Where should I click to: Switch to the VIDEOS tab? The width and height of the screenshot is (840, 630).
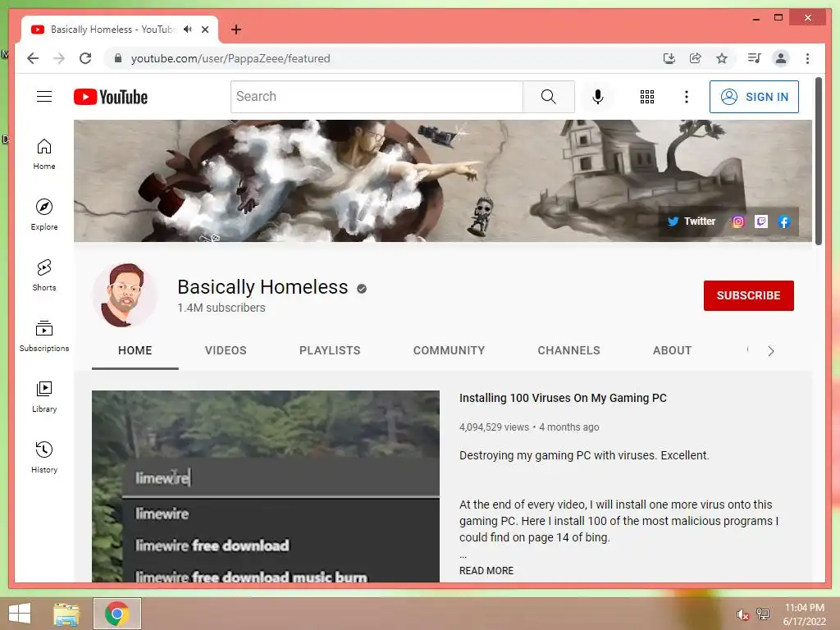coord(226,350)
